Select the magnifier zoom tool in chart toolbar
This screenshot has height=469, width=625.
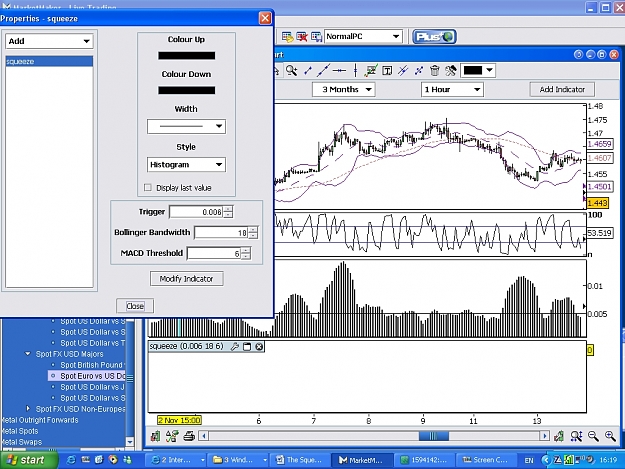[x=291, y=71]
